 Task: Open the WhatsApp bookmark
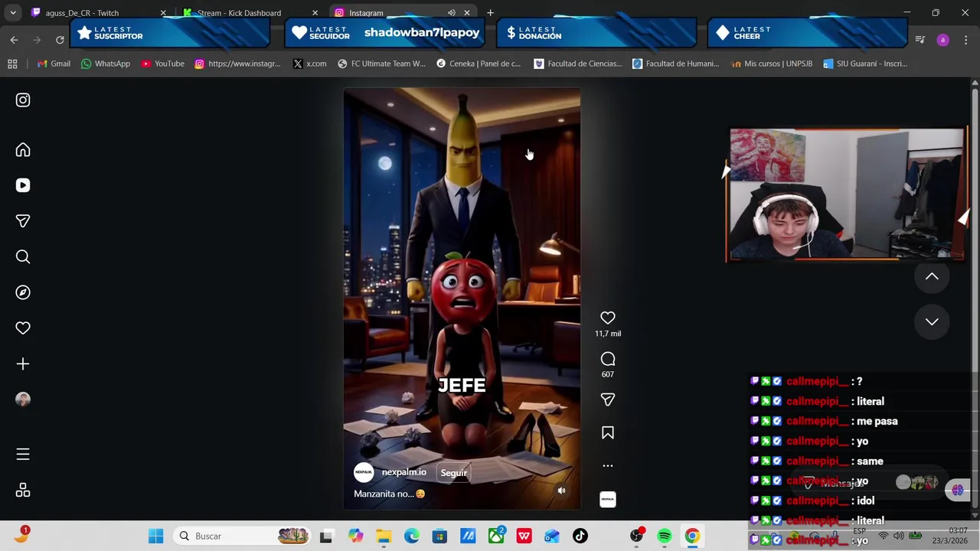pyautogui.click(x=105, y=64)
